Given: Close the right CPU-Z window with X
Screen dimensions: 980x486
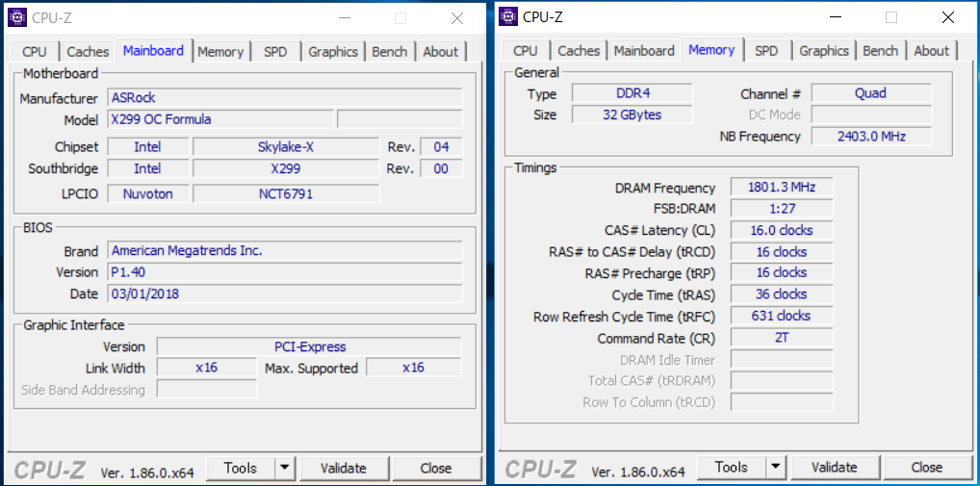Looking at the screenshot, I should click(x=949, y=17).
